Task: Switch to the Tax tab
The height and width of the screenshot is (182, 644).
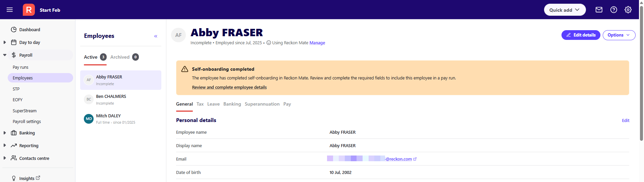Action: click(200, 104)
